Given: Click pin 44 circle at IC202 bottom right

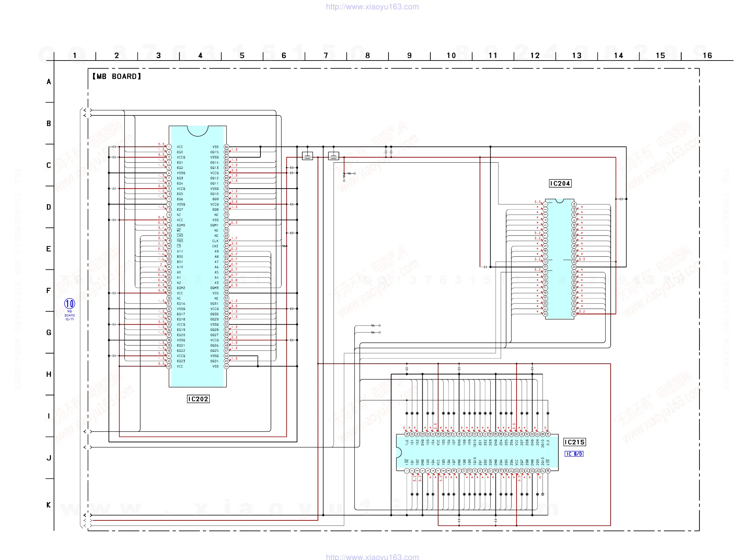Looking at the screenshot, I should [226, 366].
